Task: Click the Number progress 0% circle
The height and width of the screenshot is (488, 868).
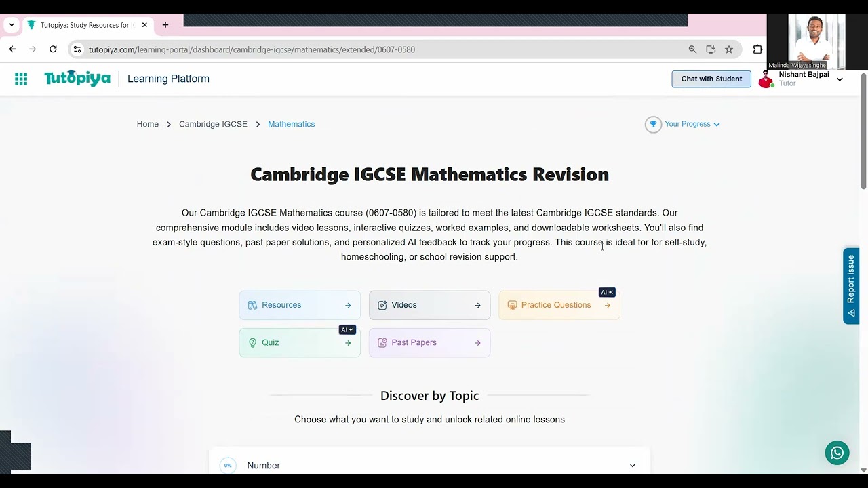Action: [x=228, y=466]
